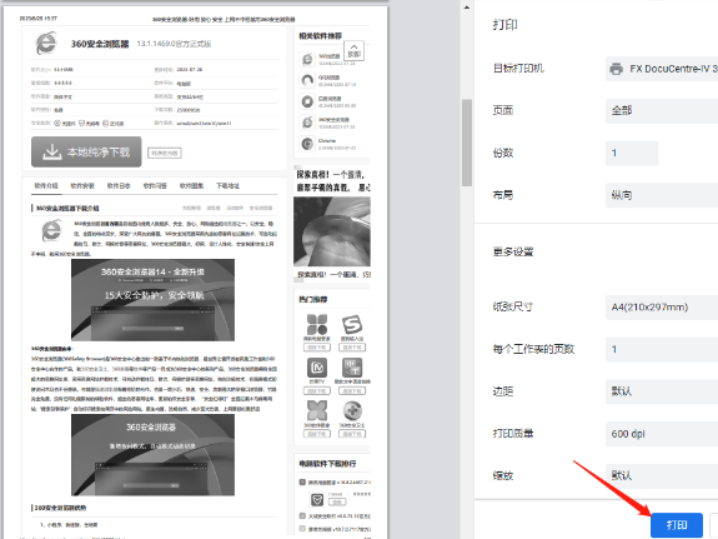The width and height of the screenshot is (718, 539).
Task: Click the download arrow icon on 本地纯净下载
Action: [52, 152]
